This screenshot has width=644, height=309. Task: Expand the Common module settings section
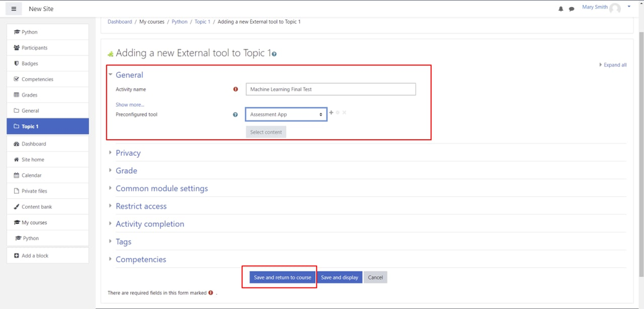tap(161, 189)
